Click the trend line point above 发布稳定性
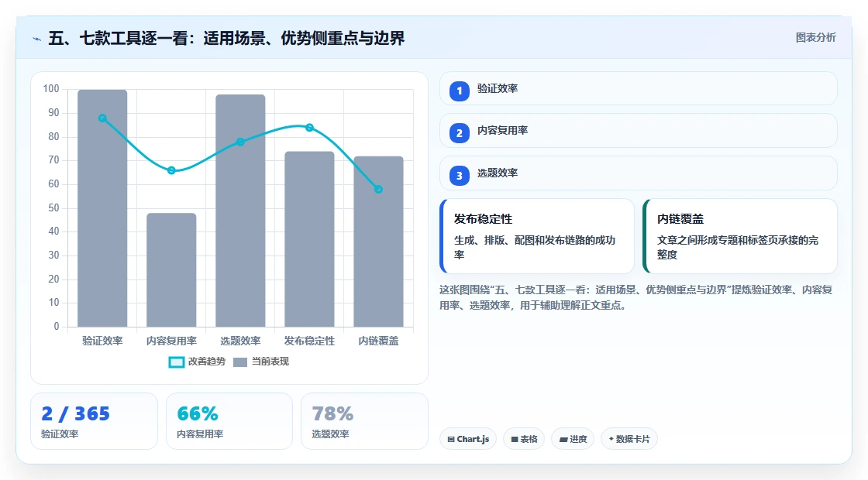 click(x=309, y=128)
